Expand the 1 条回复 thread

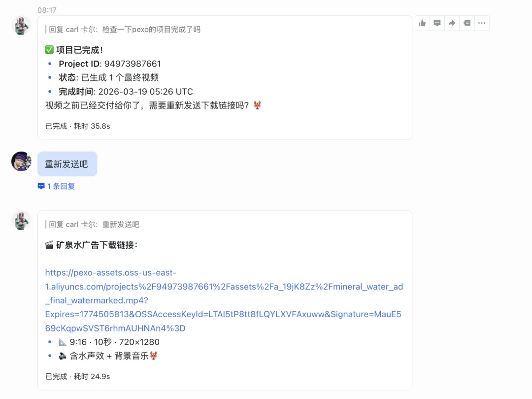[56, 186]
